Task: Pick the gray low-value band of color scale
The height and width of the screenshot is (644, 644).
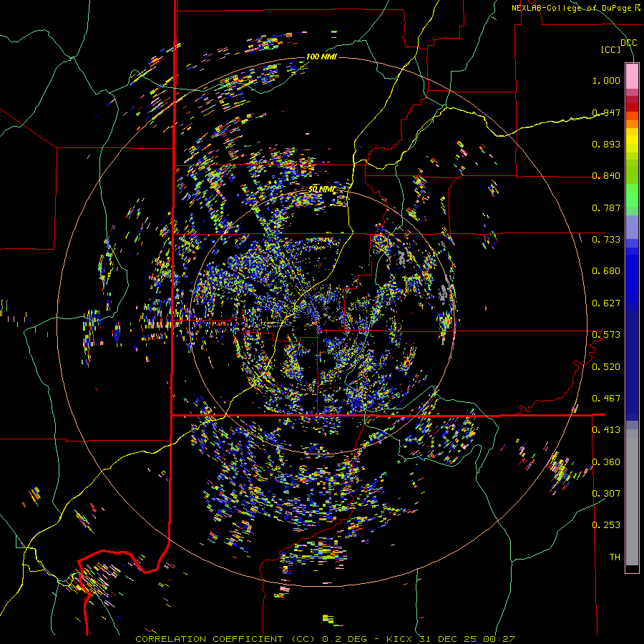Action: [632, 497]
